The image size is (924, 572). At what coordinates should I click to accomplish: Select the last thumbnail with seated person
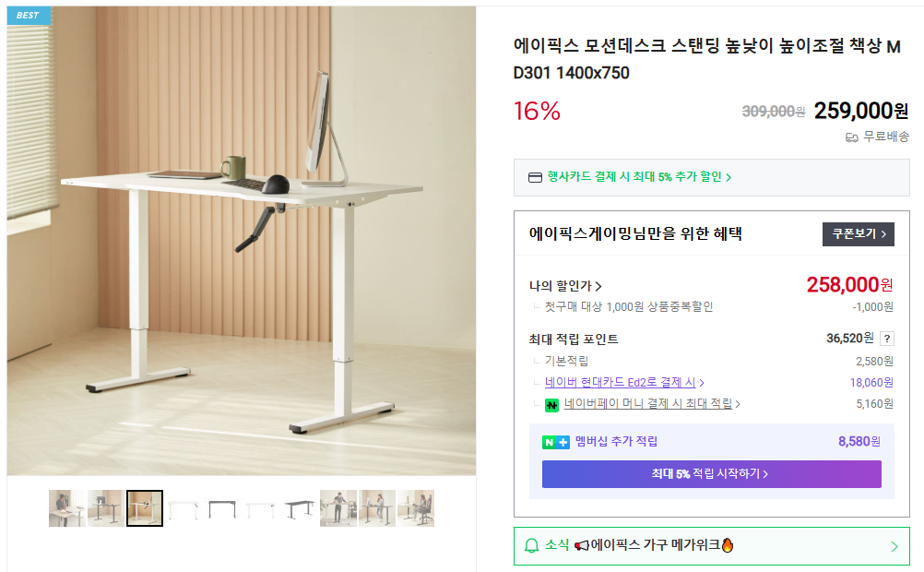[416, 508]
